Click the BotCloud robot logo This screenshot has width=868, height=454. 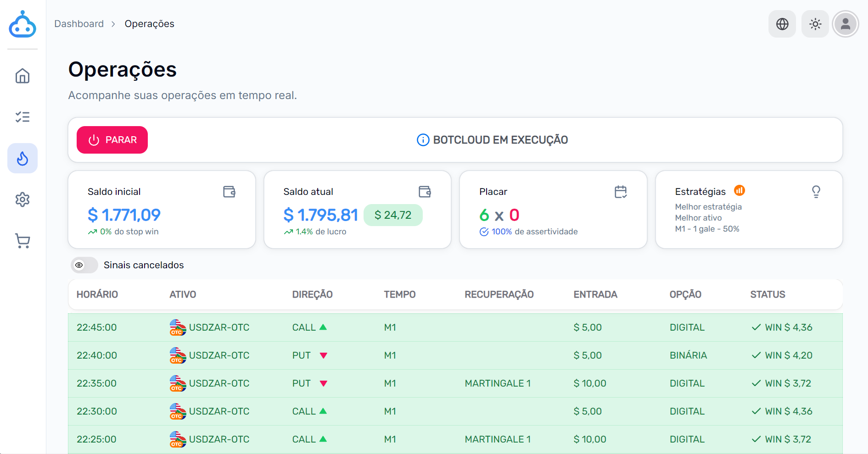pyautogui.click(x=22, y=25)
